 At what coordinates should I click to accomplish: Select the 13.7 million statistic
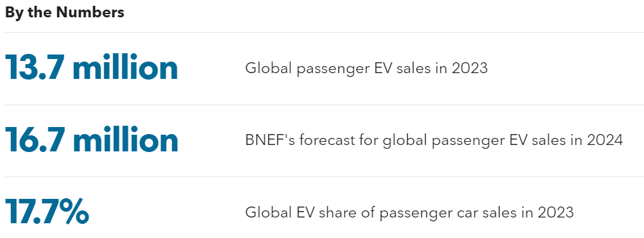(x=92, y=68)
